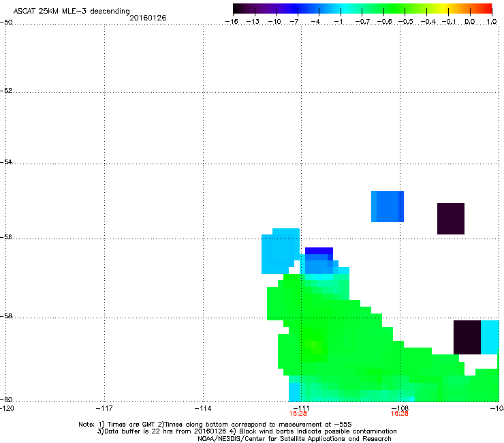This screenshot has height=443, width=504.
Task: Click the cyan square beside the lower dark square
Action: point(490,337)
